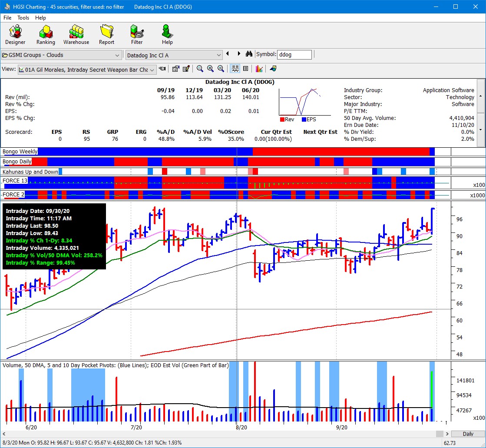
Task: Click the Datadog Inc Cl A (DDOG) heading
Action: click(x=240, y=82)
